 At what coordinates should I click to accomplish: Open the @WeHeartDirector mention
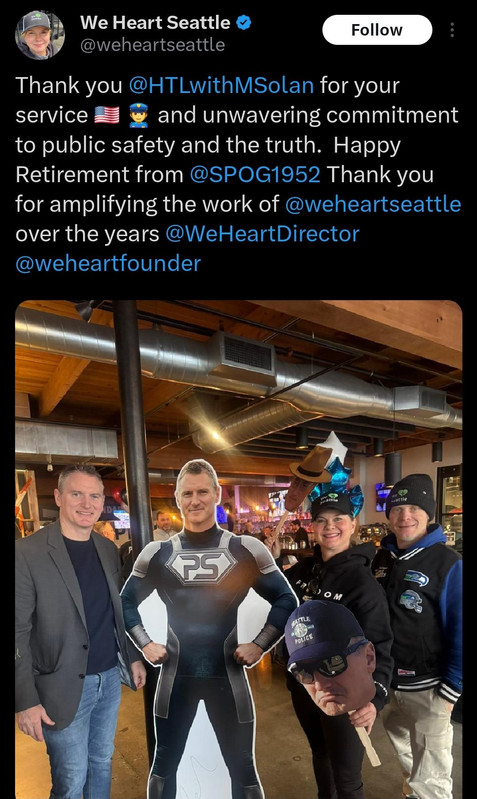(x=262, y=234)
